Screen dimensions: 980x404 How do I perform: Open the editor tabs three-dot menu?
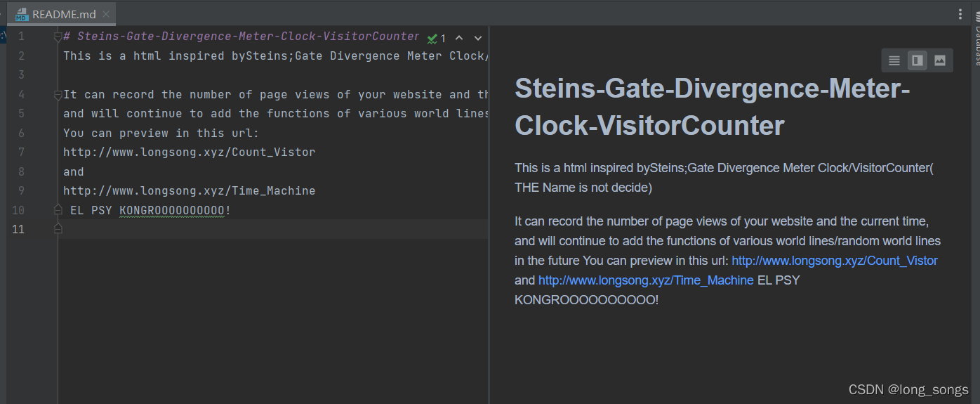coord(960,14)
